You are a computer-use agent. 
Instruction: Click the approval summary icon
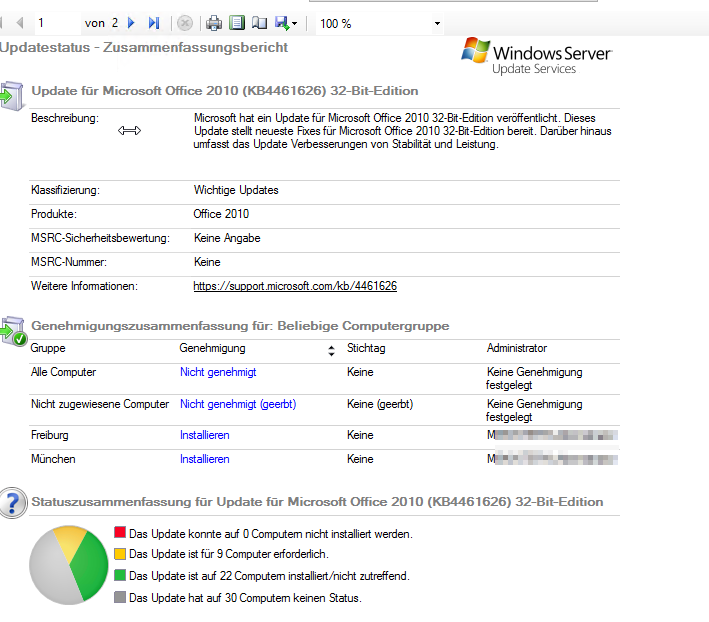[13, 331]
